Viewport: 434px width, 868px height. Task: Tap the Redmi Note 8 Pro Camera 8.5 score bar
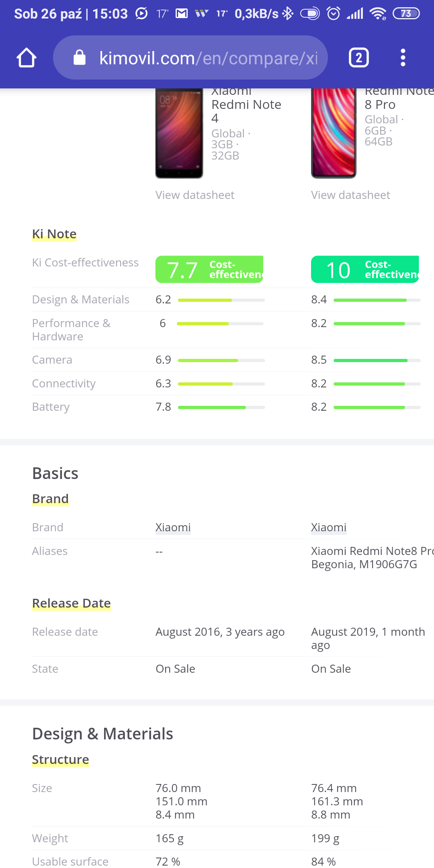click(x=377, y=360)
